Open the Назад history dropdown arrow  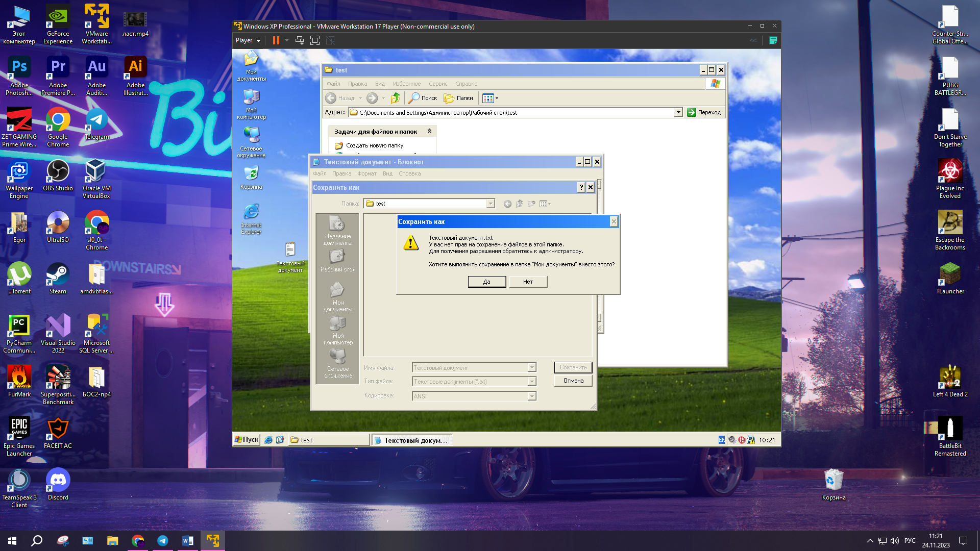360,98
